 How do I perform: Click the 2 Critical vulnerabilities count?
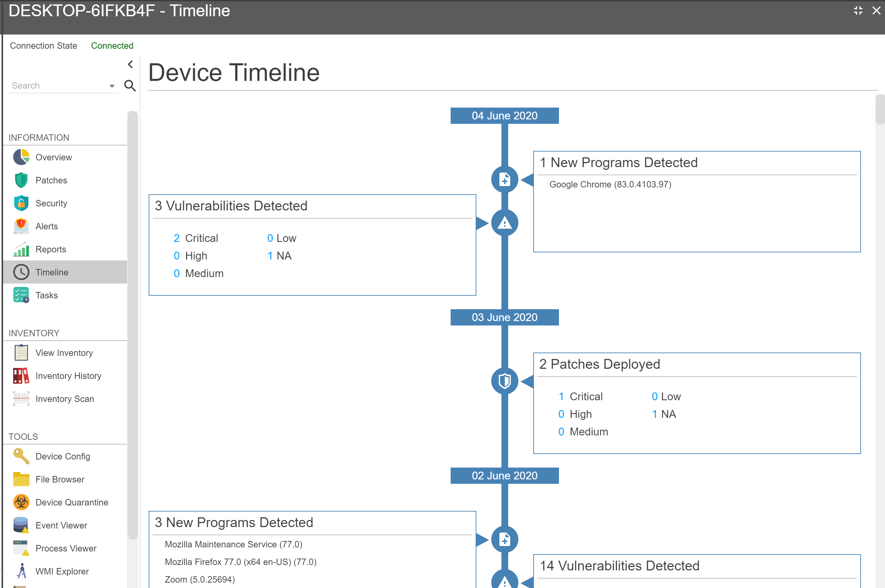point(177,238)
